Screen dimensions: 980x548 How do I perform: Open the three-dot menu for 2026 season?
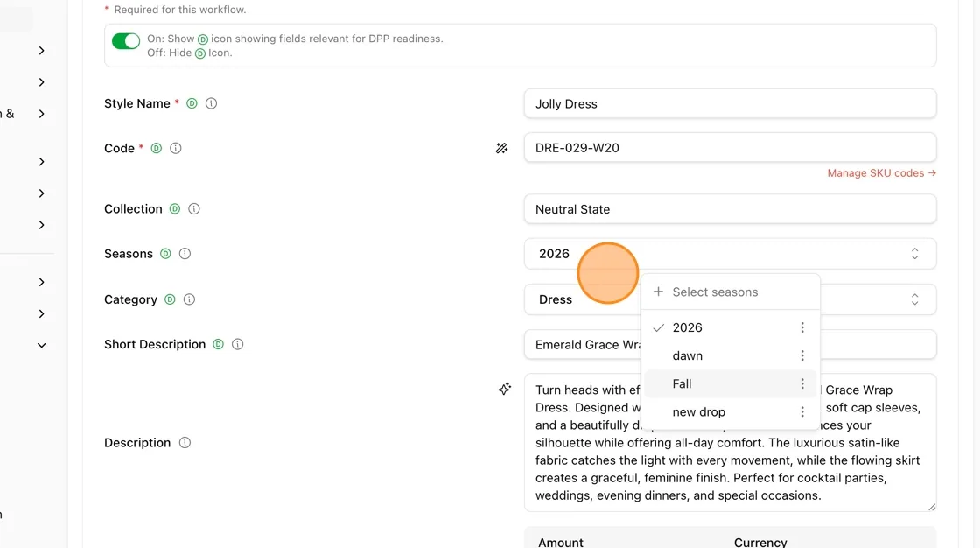point(802,327)
